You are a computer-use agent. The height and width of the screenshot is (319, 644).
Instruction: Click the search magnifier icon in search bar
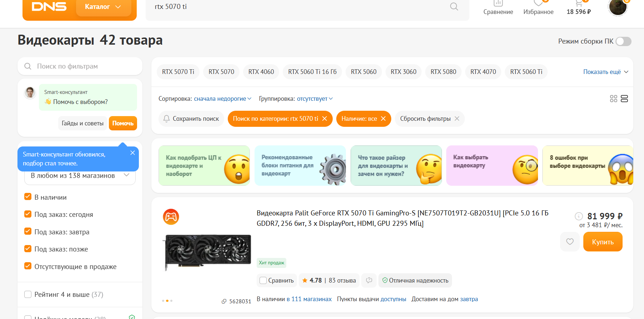454,6
